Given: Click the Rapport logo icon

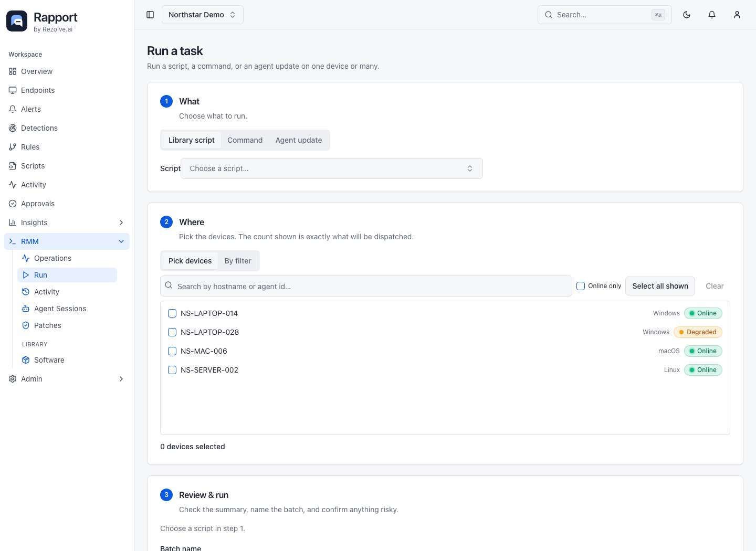Looking at the screenshot, I should [17, 21].
